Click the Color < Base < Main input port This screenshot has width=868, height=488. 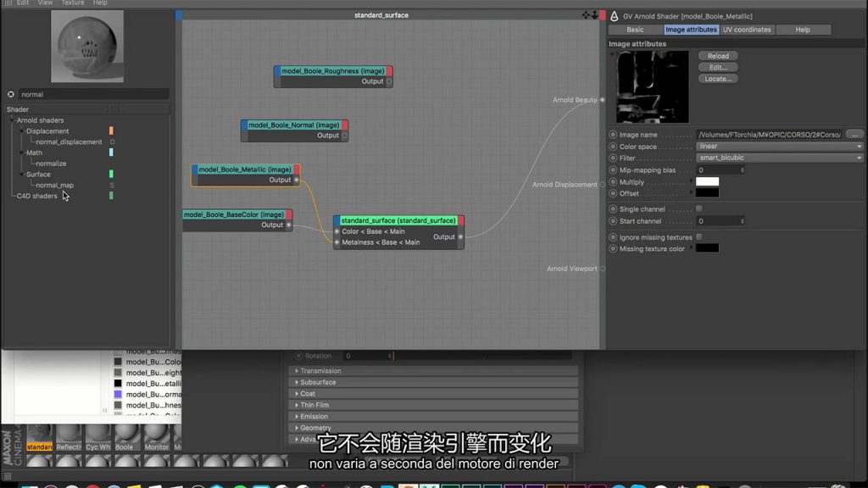click(x=337, y=231)
